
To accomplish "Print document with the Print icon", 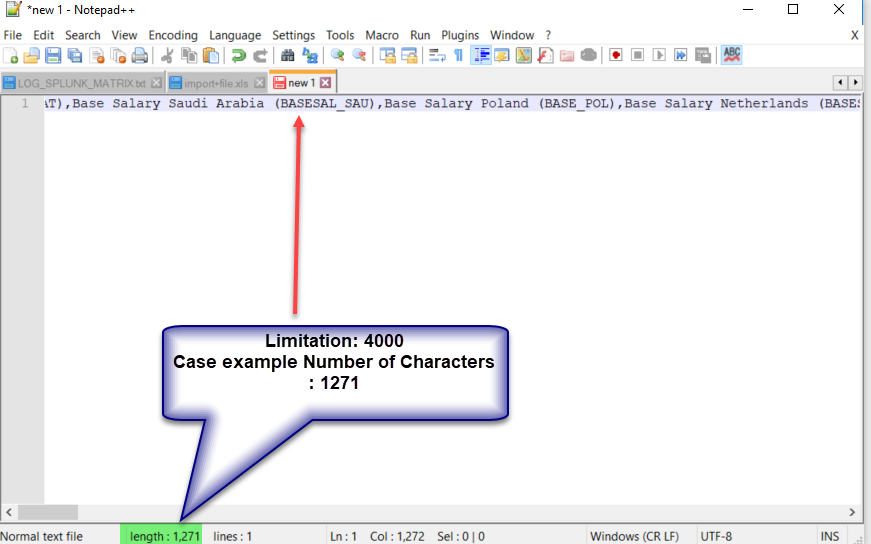I will click(x=139, y=56).
